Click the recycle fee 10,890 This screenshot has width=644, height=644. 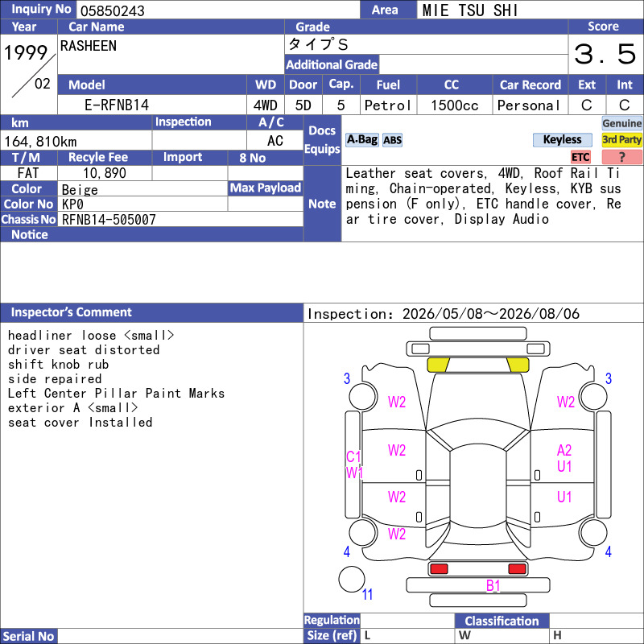click(x=105, y=173)
